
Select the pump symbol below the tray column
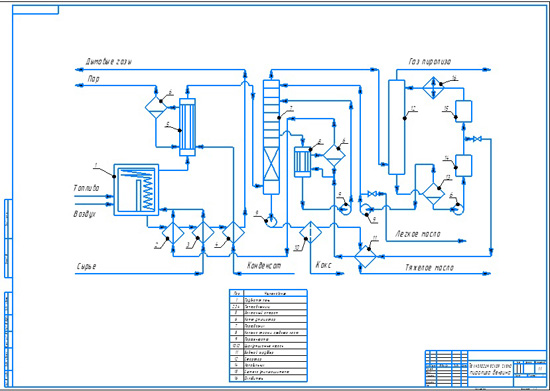point(271,222)
